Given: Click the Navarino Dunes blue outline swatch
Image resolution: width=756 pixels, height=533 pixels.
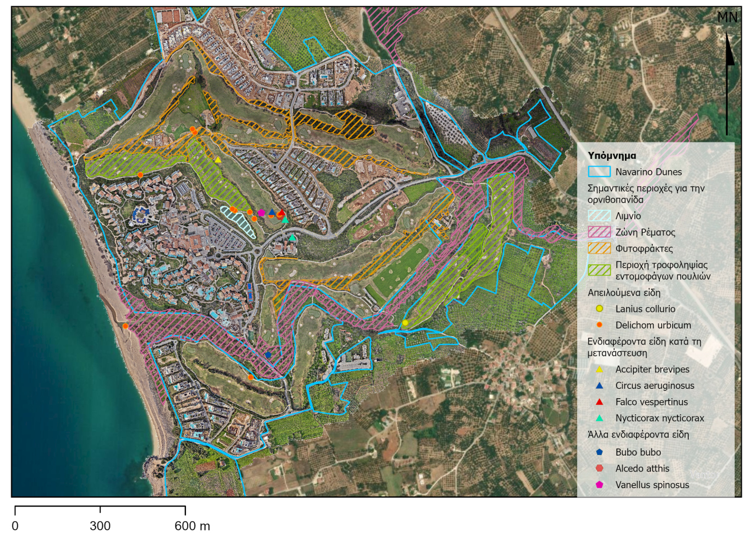Looking at the screenshot, I should (x=599, y=172).
